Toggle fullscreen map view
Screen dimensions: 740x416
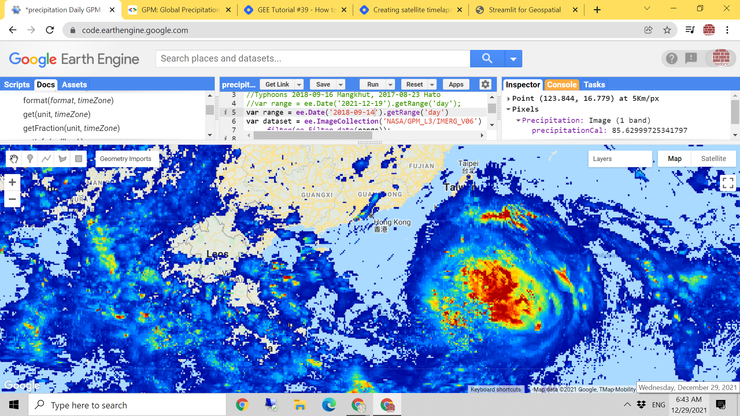tap(727, 183)
